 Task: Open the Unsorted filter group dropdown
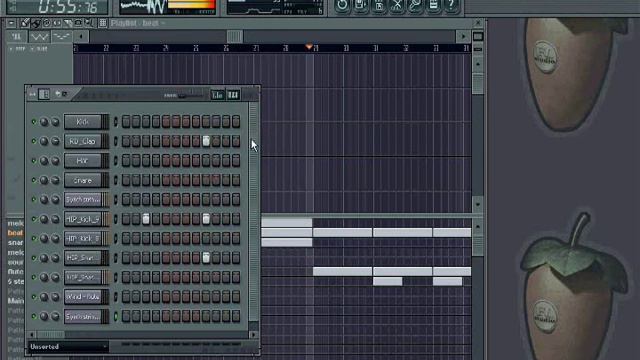tap(69, 347)
